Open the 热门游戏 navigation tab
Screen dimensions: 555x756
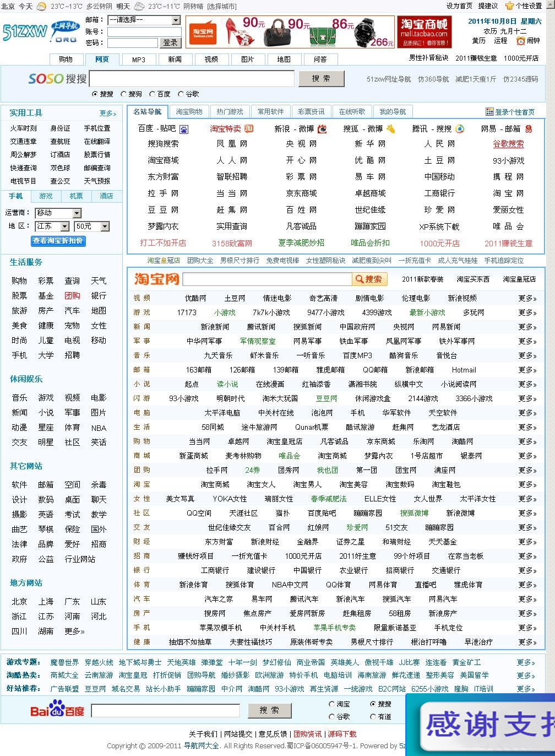click(x=230, y=112)
